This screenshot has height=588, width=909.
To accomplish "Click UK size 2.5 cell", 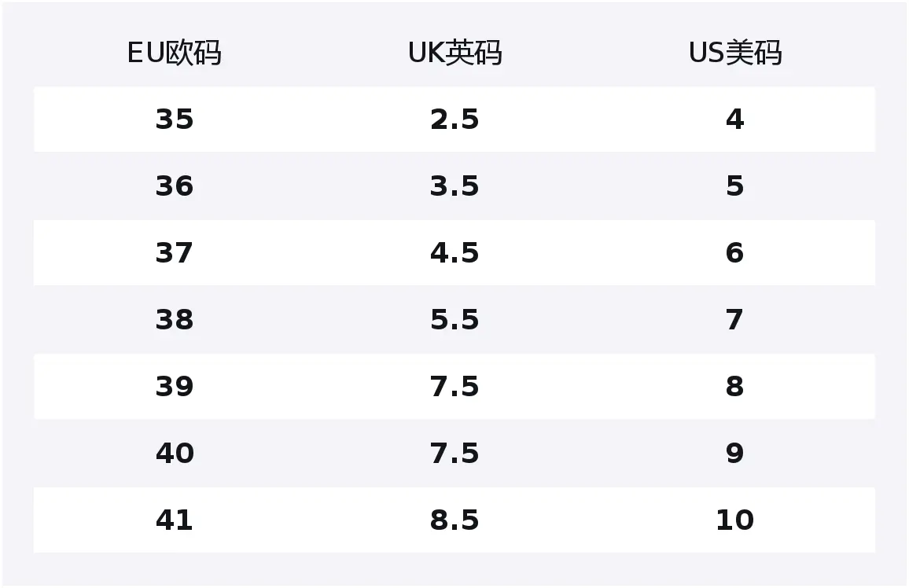I will [x=454, y=119].
